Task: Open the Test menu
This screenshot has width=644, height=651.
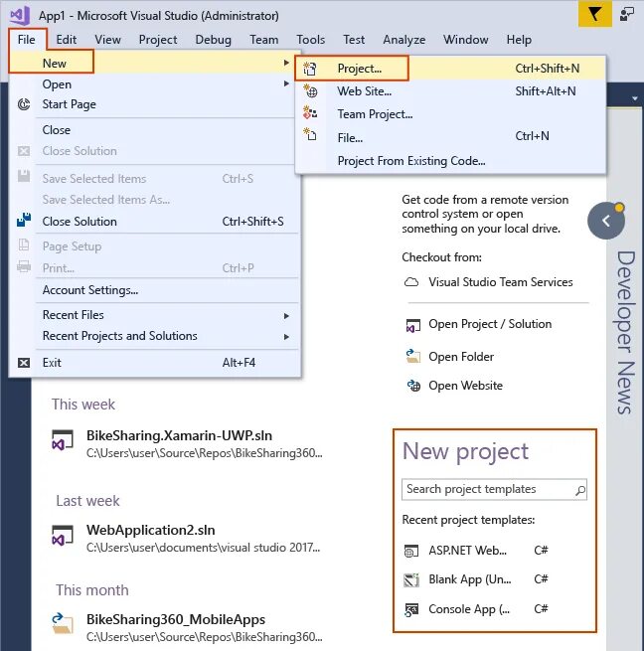Action: point(354,40)
